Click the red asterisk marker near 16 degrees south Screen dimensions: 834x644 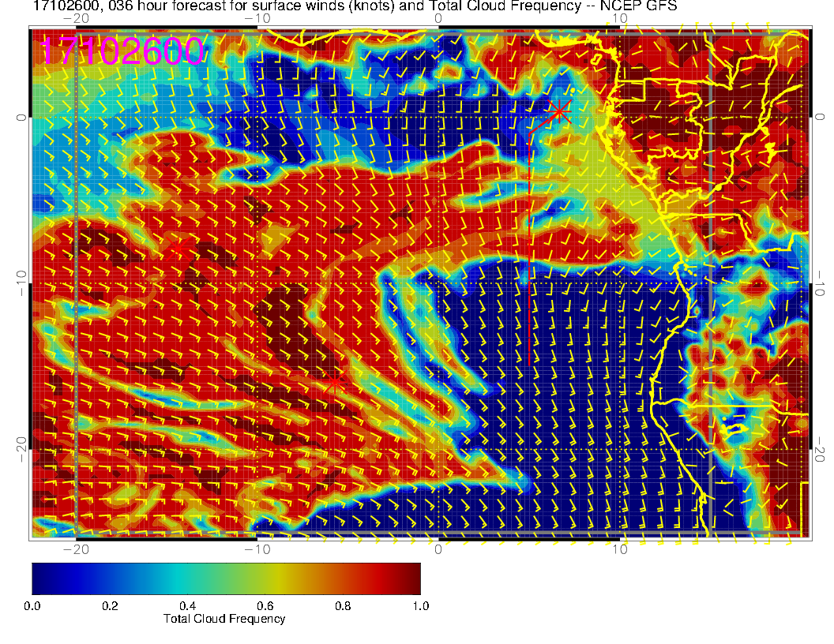click(x=335, y=384)
